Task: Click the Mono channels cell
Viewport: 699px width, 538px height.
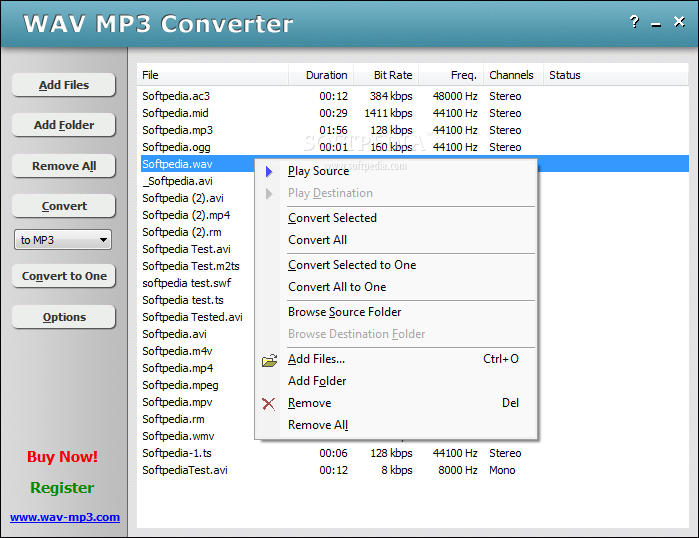Action: (502, 470)
